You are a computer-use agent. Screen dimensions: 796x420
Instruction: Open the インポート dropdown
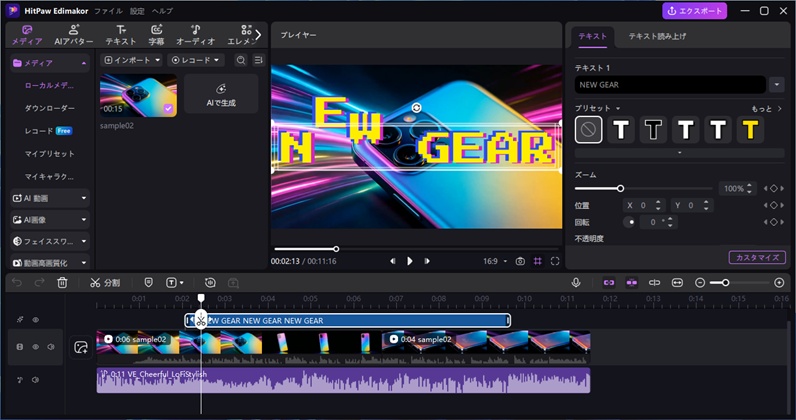click(x=131, y=60)
